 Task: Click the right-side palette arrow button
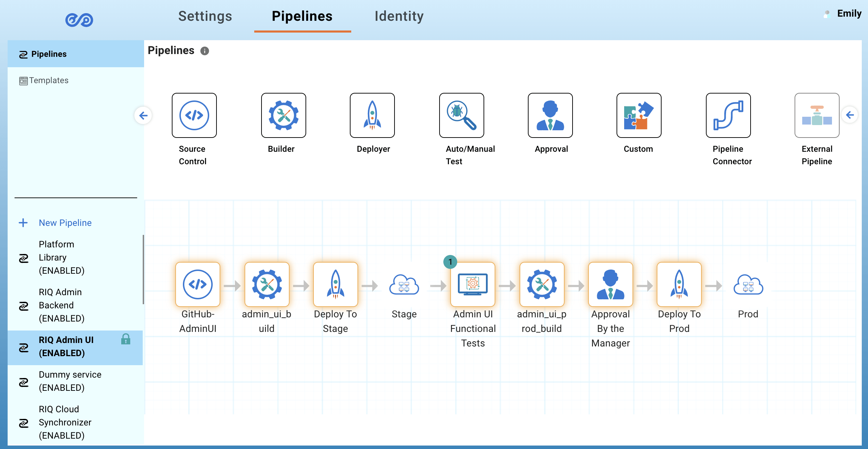click(850, 115)
